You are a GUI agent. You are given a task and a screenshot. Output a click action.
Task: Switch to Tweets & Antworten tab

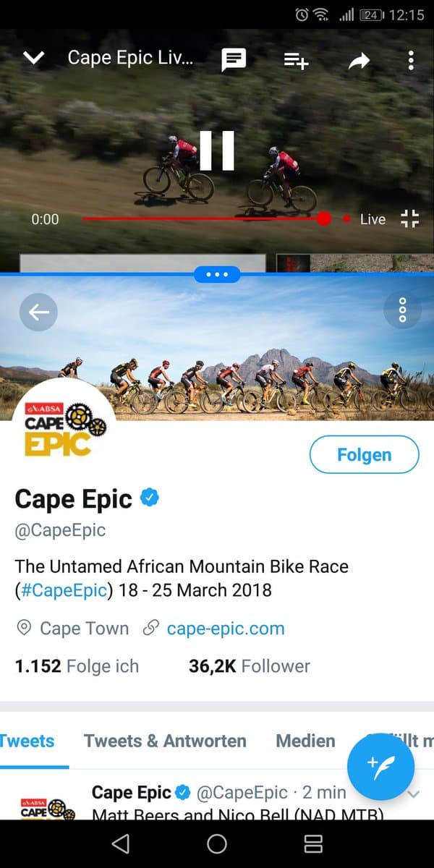(165, 741)
